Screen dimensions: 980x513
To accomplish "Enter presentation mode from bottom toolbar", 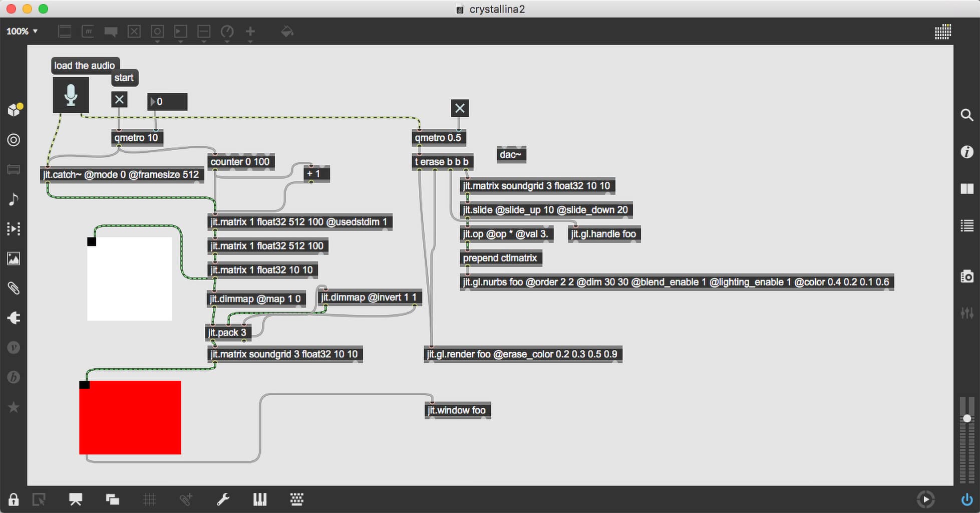I will [76, 499].
